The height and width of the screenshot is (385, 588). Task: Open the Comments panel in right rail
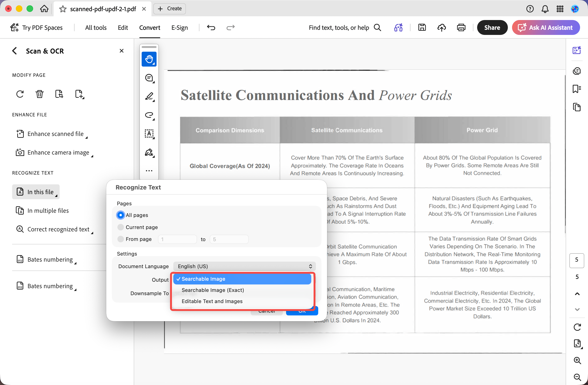(577, 71)
